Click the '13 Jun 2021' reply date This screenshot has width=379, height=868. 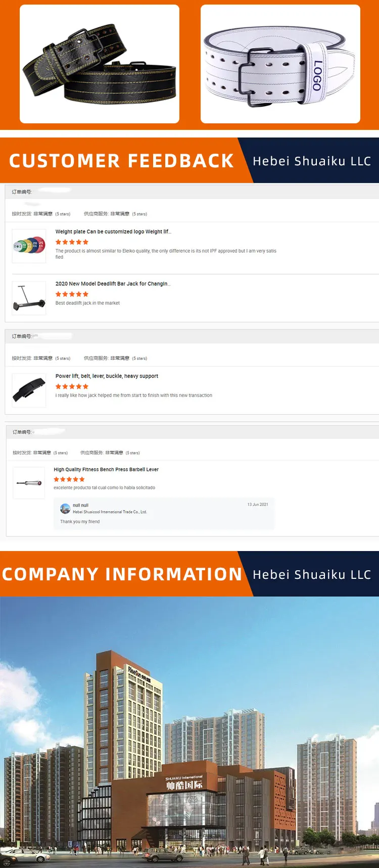(x=258, y=505)
